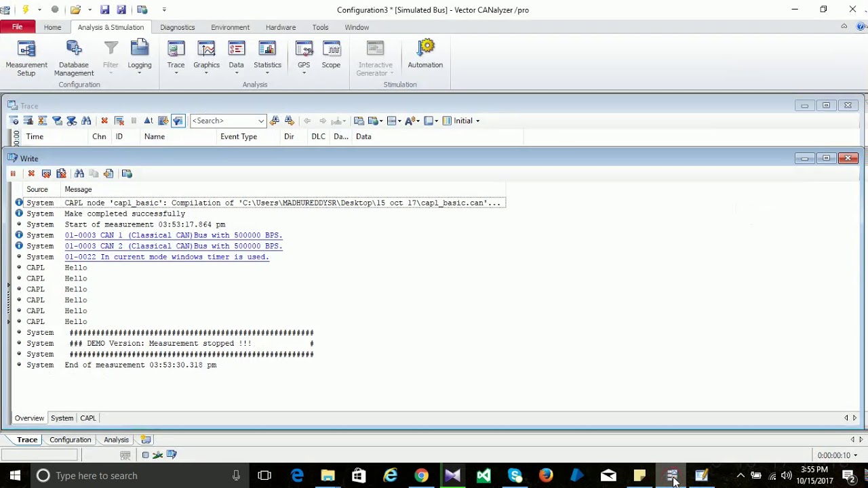Click the open configuration folder icon

click(75, 9)
